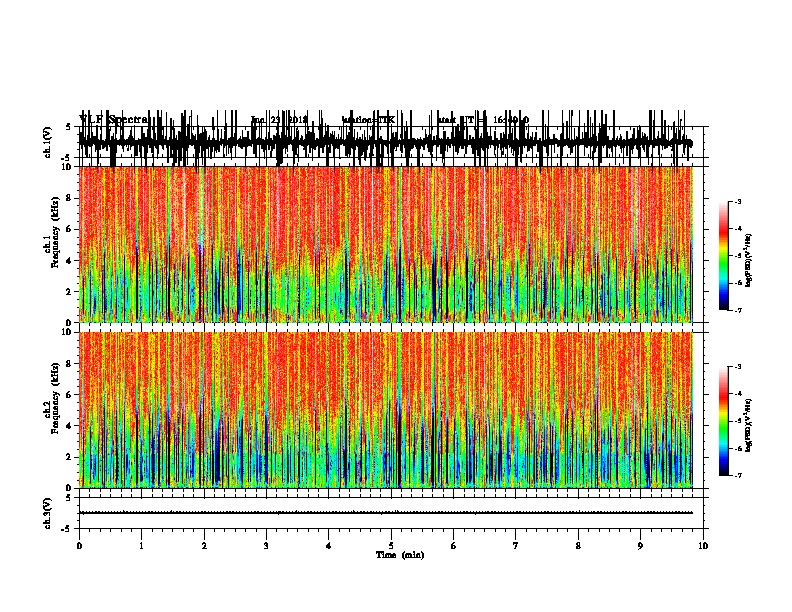The image size is (792, 612).
Task: Click the 'VLF Spectra' title text
Action: tap(114, 119)
